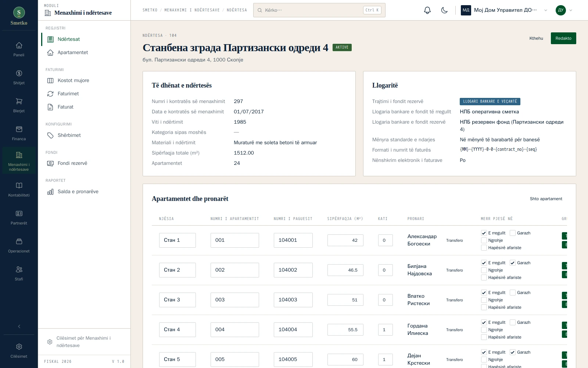The height and width of the screenshot is (368, 588).
Task: Click Transfero for Гордана Илиеска
Action: pos(454,330)
